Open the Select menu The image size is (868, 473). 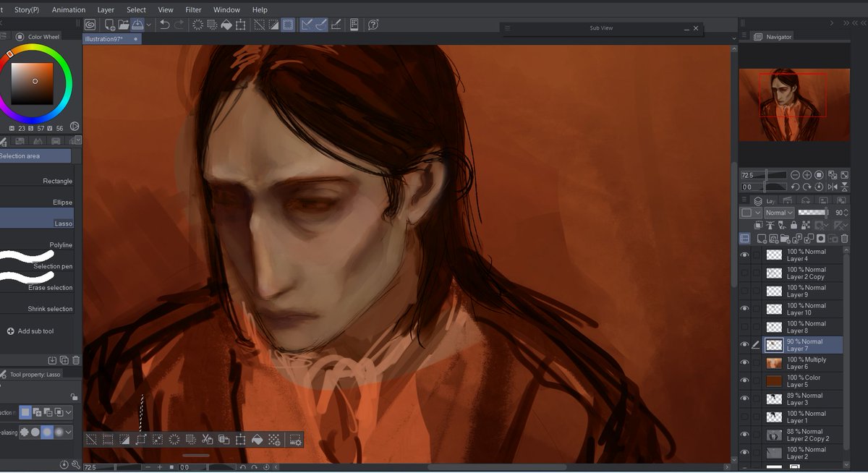click(x=136, y=10)
